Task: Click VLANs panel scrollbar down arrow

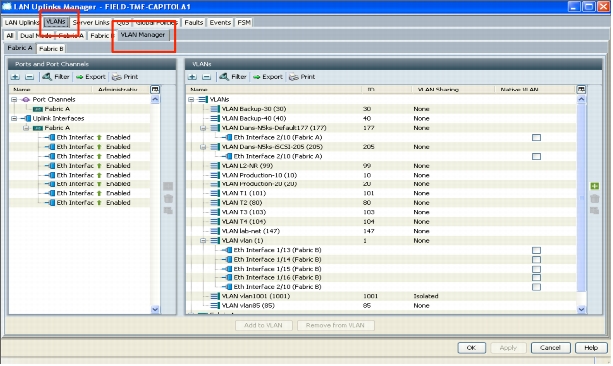Action: point(581,309)
